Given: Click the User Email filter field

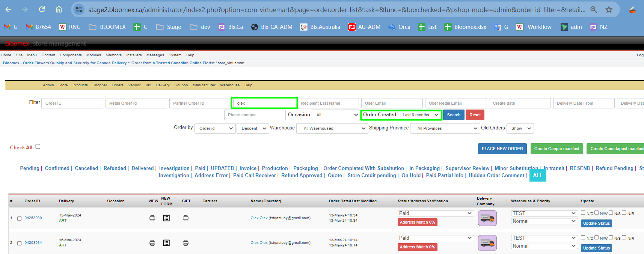Looking at the screenshot, I should pos(392,103).
